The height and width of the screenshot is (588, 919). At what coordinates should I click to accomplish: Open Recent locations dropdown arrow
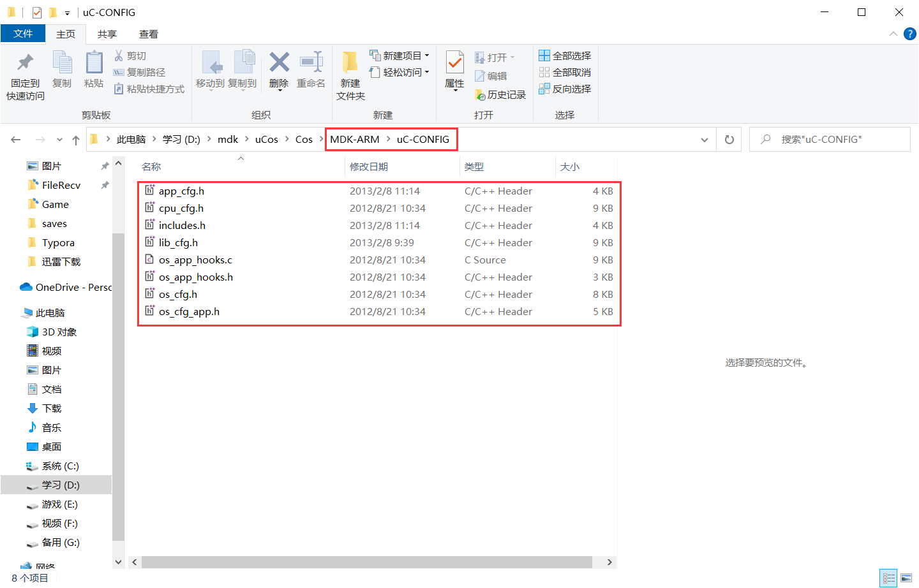pos(59,140)
